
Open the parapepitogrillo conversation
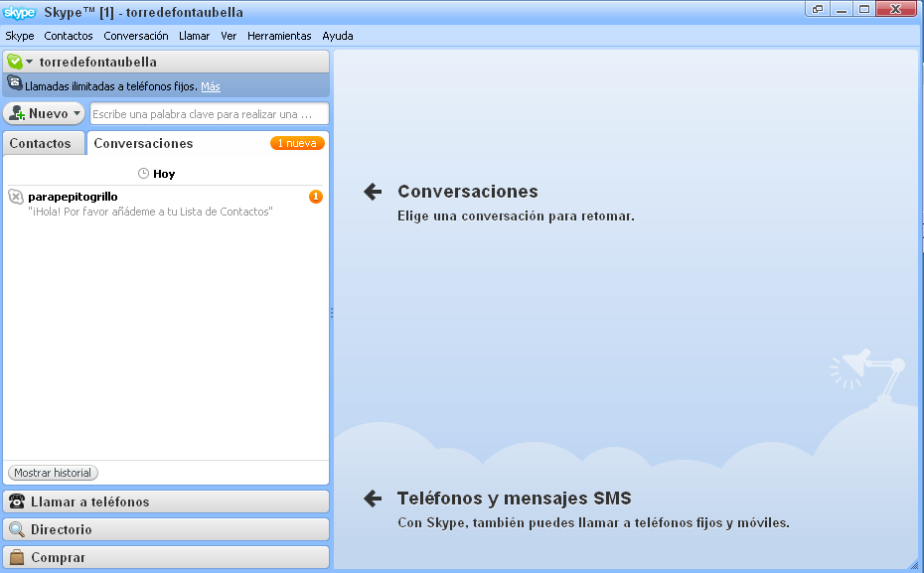coord(166,204)
